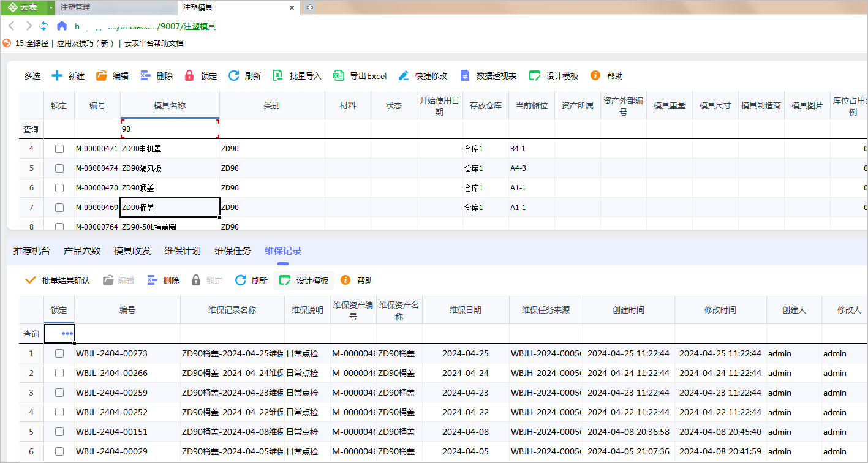The width and height of the screenshot is (868, 463).
Task: Switch to 维保记录 tab
Action: 282,251
